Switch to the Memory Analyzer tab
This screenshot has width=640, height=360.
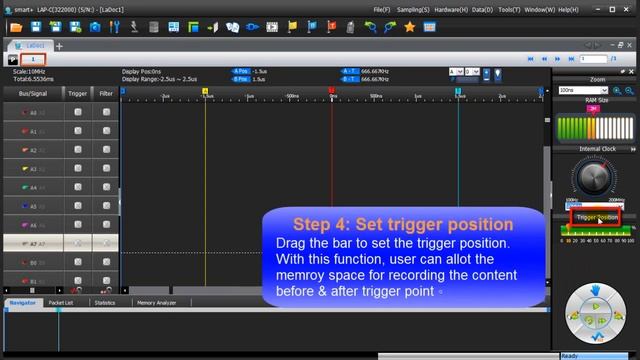pyautogui.click(x=157, y=303)
